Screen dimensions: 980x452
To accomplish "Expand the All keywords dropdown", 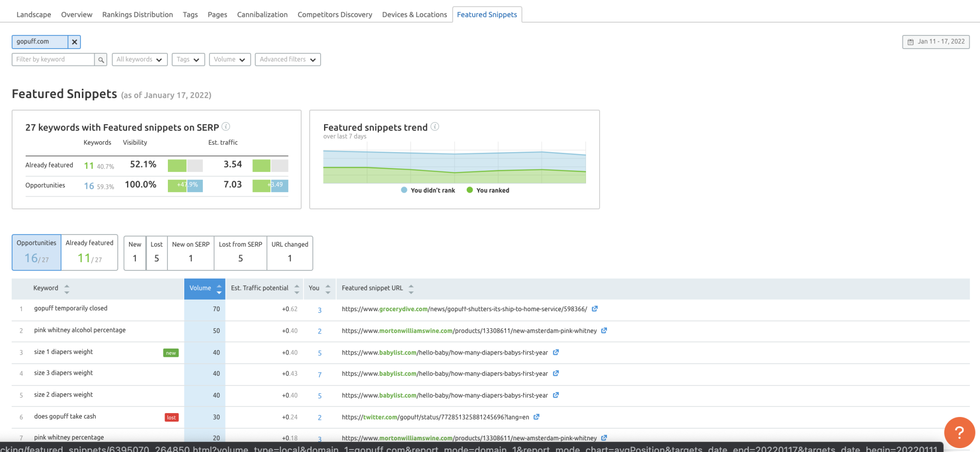I will click(140, 60).
